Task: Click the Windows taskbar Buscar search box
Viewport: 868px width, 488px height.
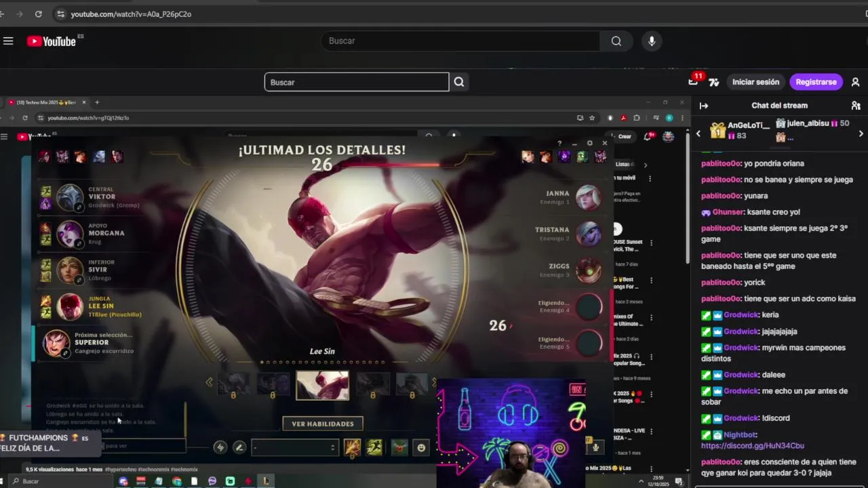Action: [61, 481]
